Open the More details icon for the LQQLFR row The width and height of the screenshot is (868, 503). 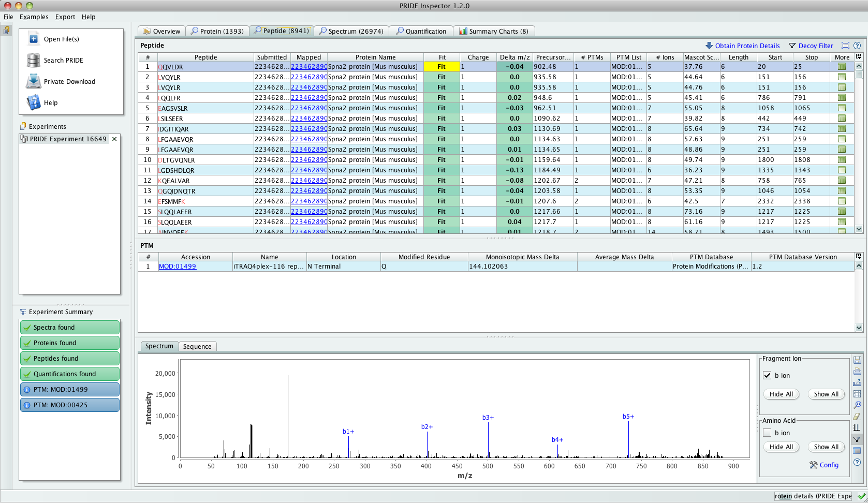click(x=842, y=98)
